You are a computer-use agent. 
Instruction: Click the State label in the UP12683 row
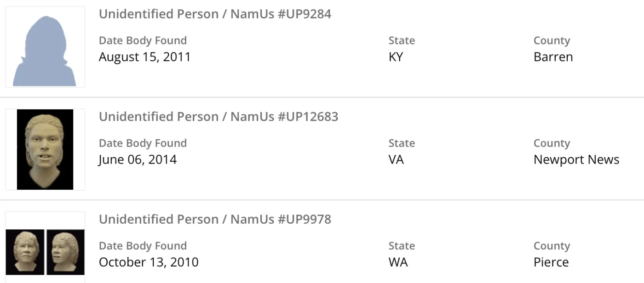coord(402,143)
